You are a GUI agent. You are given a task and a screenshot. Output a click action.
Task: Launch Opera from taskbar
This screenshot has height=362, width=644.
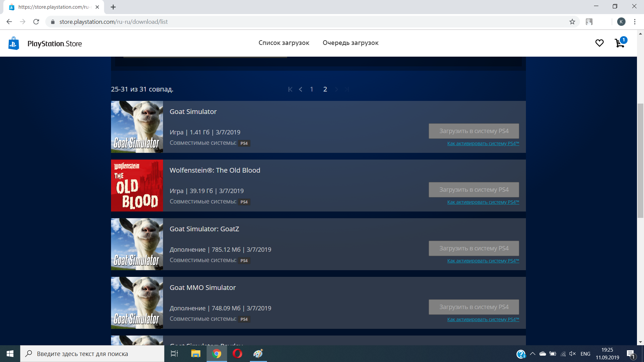point(237,354)
